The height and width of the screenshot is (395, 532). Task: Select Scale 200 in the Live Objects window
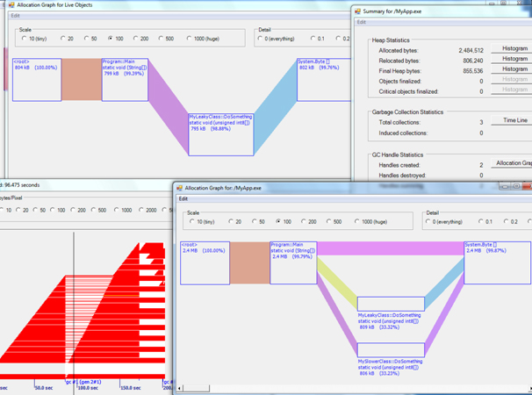tap(136, 39)
